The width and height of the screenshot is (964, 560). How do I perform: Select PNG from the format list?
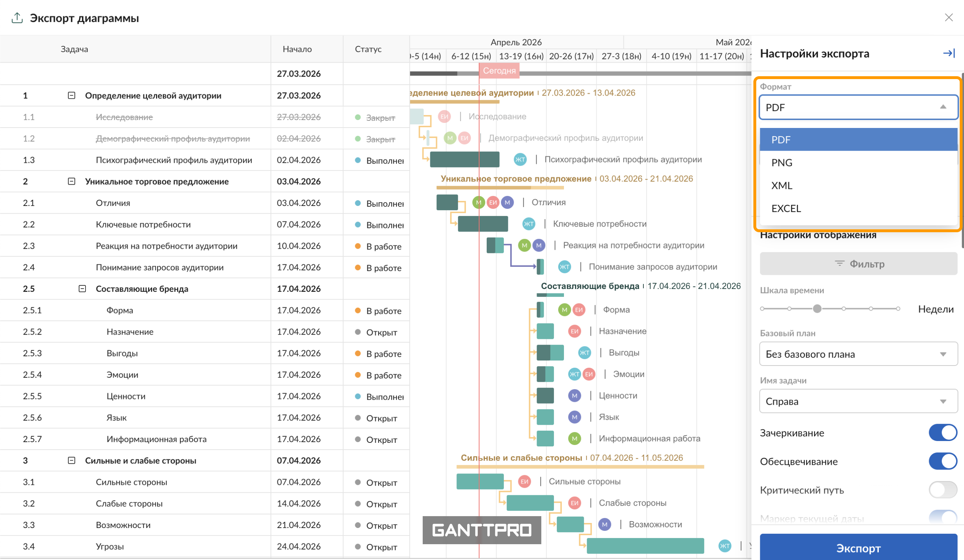pyautogui.click(x=781, y=162)
